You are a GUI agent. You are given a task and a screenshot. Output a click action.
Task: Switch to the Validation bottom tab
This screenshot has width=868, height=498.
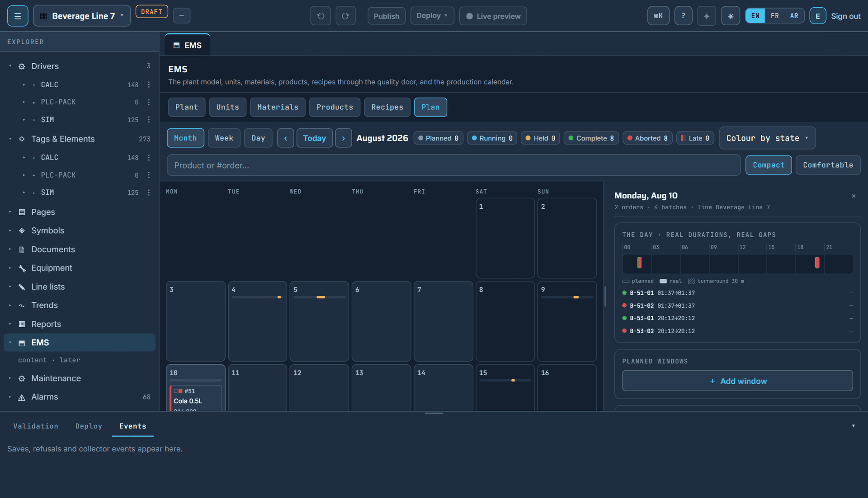tap(36, 426)
